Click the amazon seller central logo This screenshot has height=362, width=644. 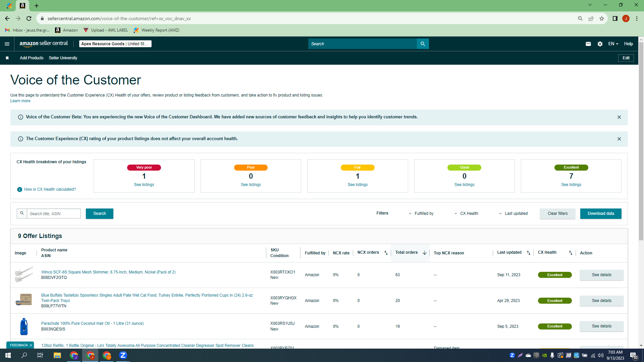coord(44,44)
